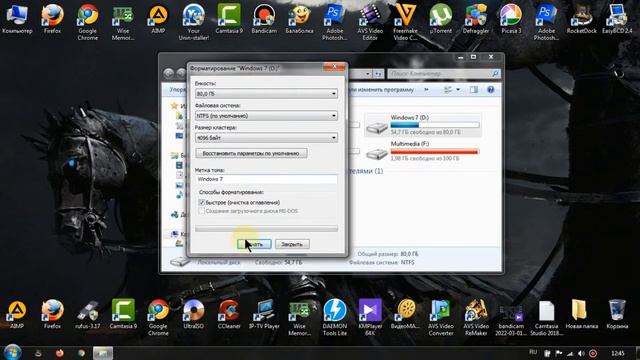Click RU language indicator in tray

tap(533, 352)
